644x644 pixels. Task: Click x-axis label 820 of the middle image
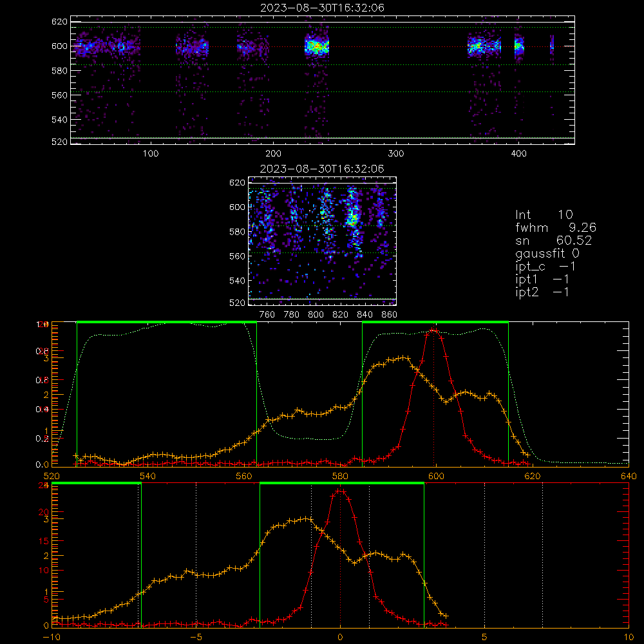[x=341, y=315]
